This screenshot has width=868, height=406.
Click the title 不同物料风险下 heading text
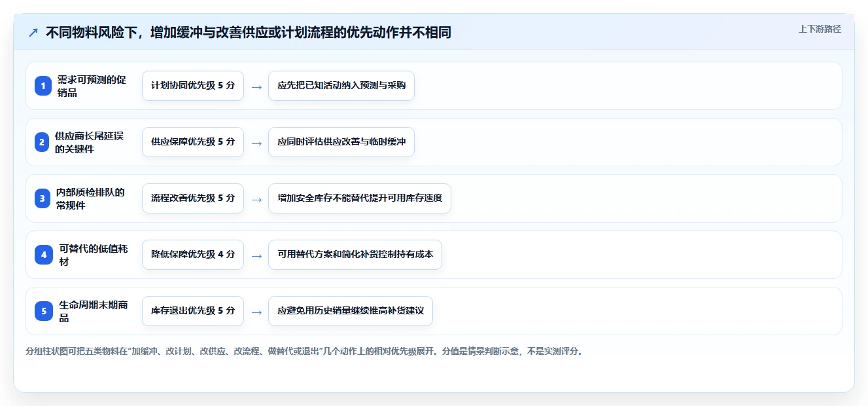click(249, 32)
